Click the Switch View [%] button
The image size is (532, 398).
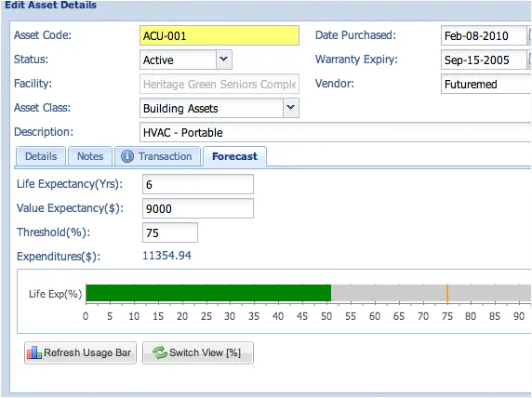tap(198, 352)
